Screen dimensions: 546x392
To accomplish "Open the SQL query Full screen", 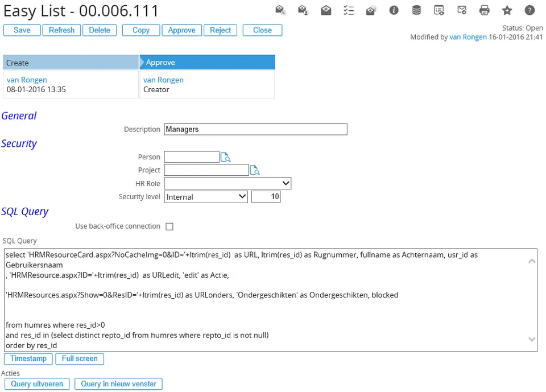I will pyautogui.click(x=80, y=358).
